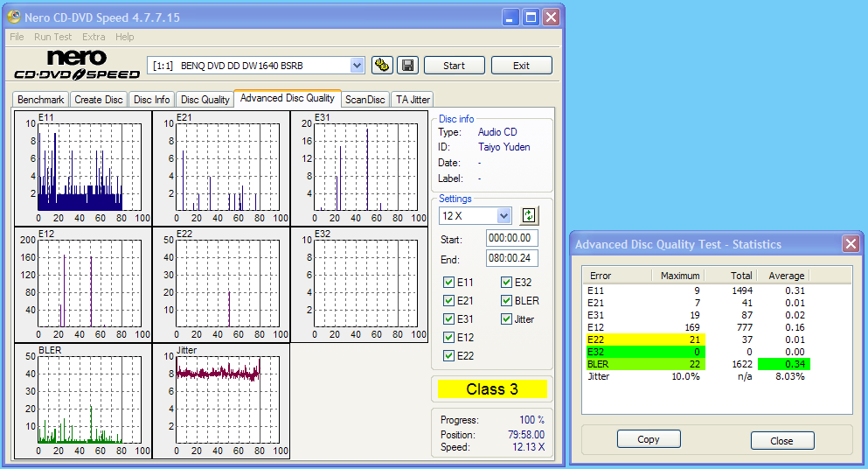Image resolution: width=868 pixels, height=469 pixels.
Task: Toggle the BLER checkbox
Action: [507, 301]
